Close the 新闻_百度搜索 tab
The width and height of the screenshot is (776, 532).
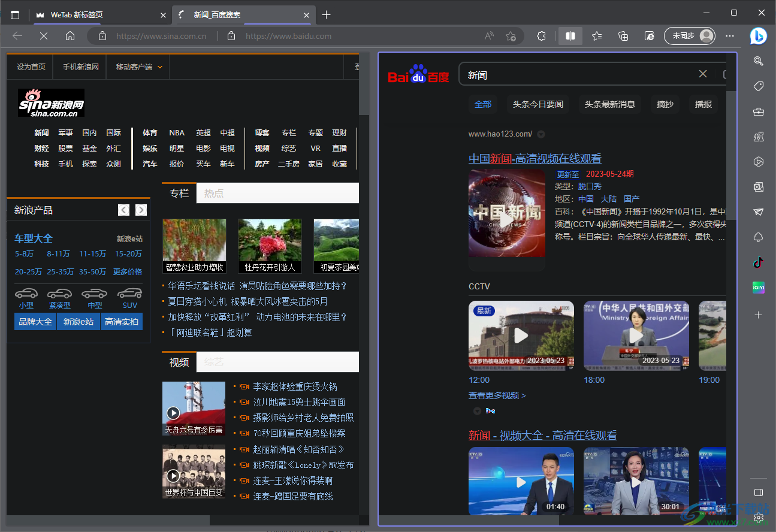(306, 15)
